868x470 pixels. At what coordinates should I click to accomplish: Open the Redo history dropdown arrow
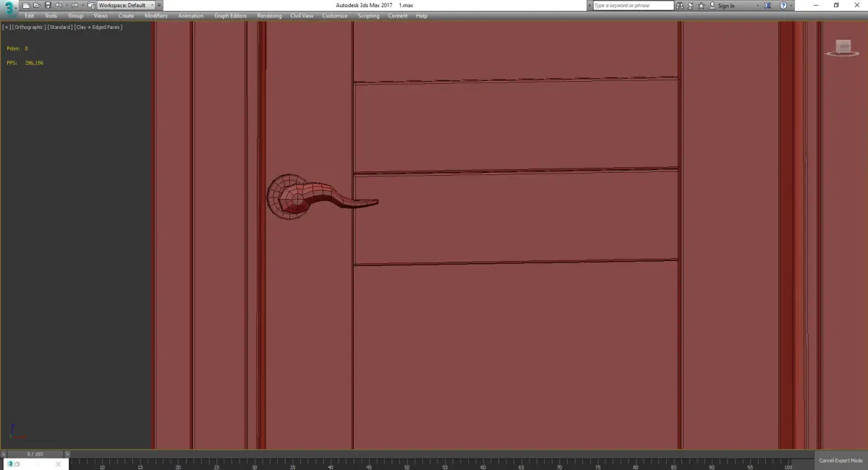(82, 5)
